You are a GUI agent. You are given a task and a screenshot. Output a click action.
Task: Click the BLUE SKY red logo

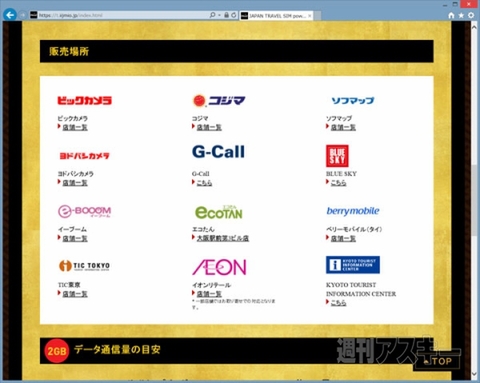[x=337, y=156]
